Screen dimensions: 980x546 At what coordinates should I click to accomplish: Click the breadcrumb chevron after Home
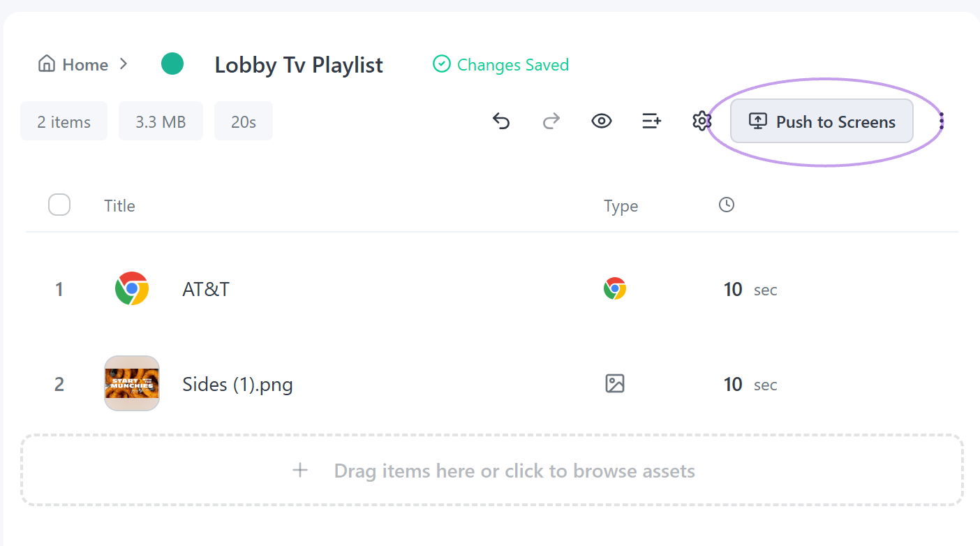[x=124, y=64]
